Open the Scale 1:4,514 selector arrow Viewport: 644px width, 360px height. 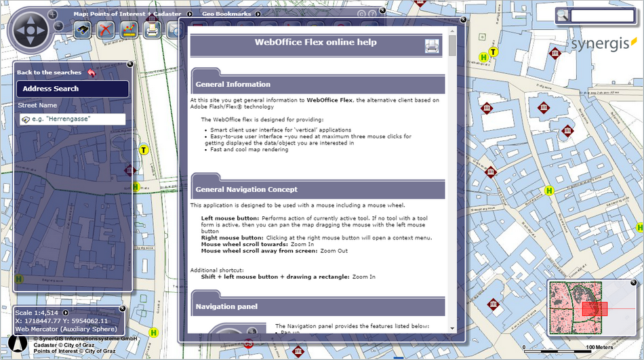click(x=65, y=313)
